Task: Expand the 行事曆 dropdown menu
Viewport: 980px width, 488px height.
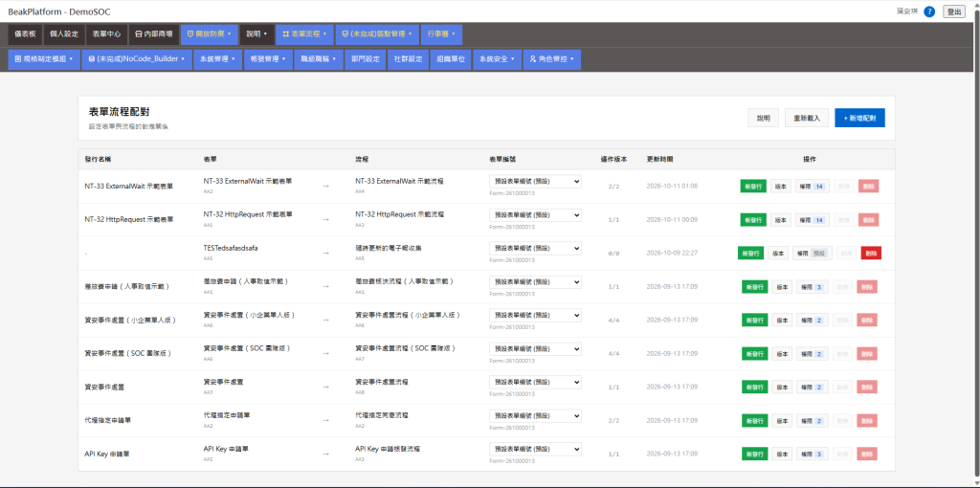Action: point(441,34)
